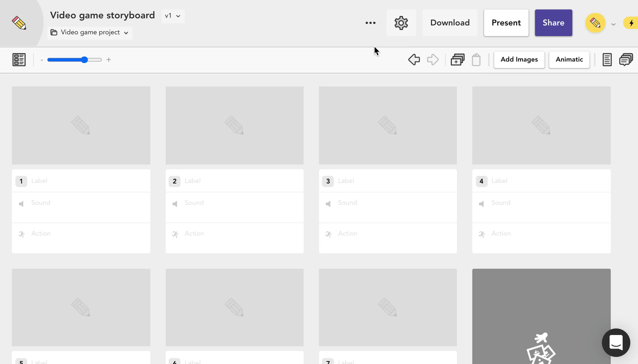
Task: Click the redo arrow icon
Action: (433, 59)
